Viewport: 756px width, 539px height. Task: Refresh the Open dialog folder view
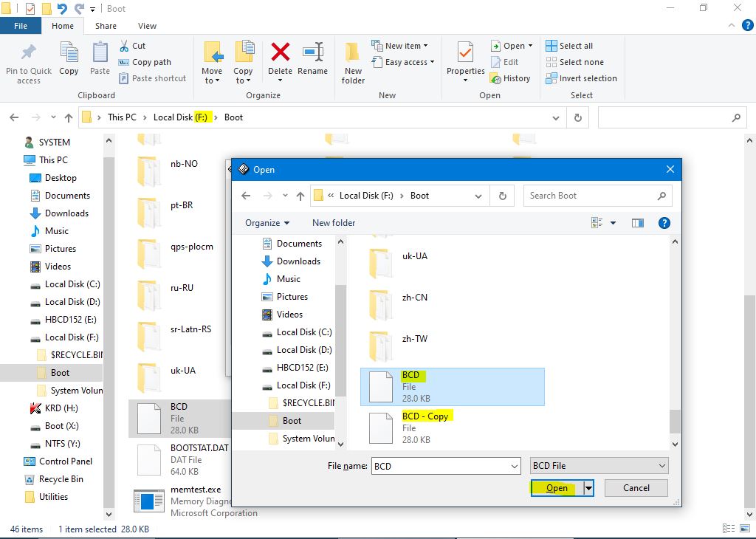502,196
